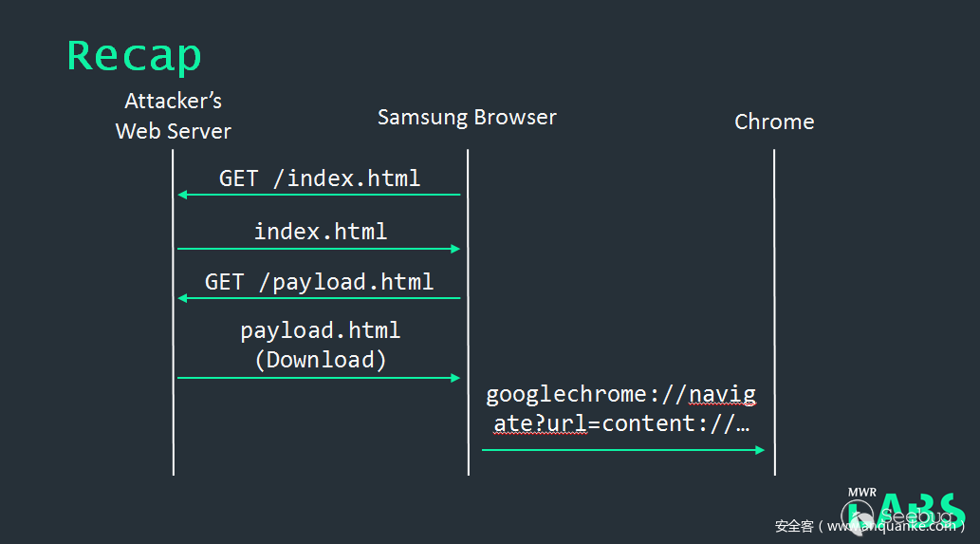Click the 'Samsung Browser' label

pos(467,117)
